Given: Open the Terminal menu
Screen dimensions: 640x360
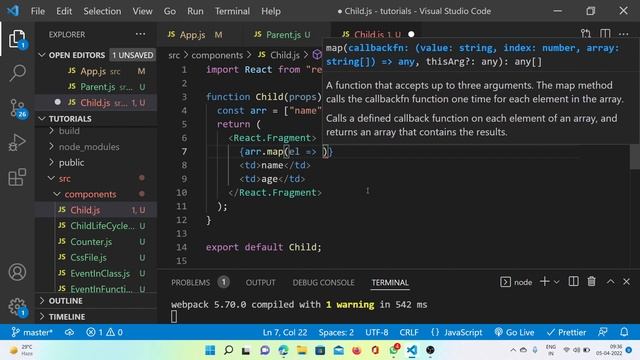Looking at the screenshot, I should (x=232, y=11).
